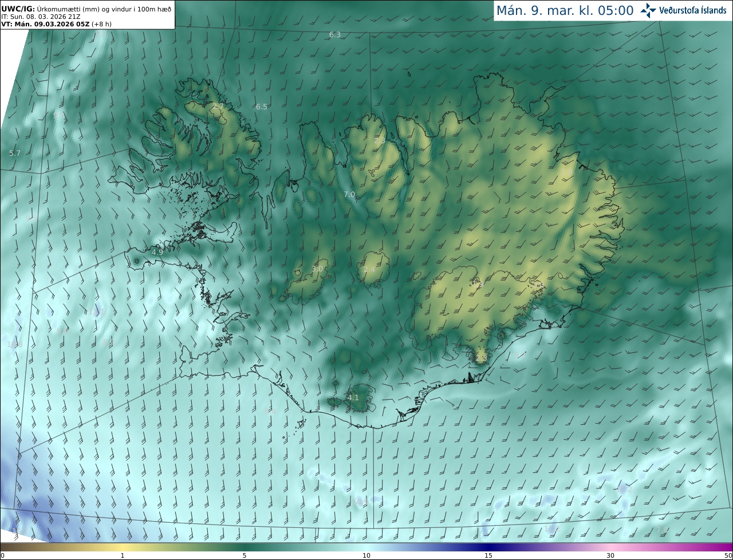The width and height of the screenshot is (733, 560).
Task: Click the Veðurstofa Íslands name text
Action: pos(692,10)
